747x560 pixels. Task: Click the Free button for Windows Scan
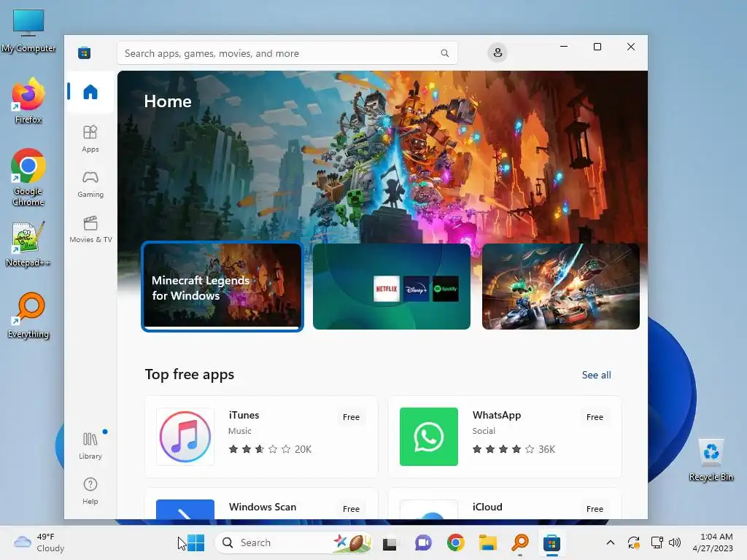pyautogui.click(x=351, y=508)
